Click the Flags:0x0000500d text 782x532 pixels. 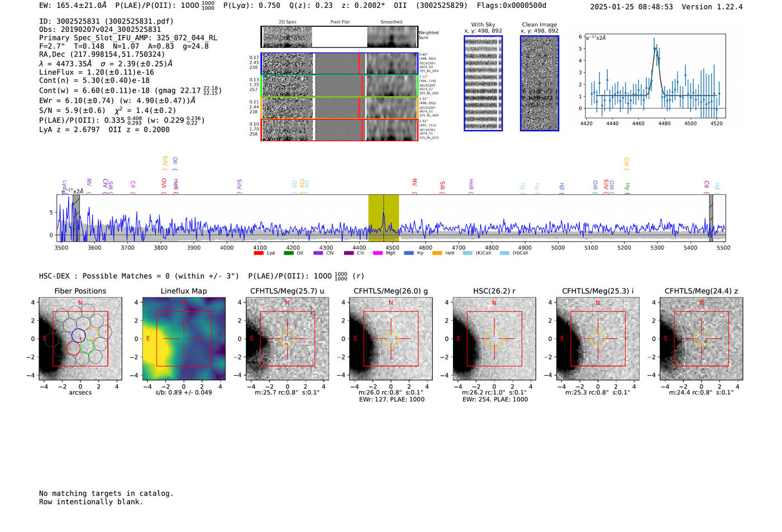(512, 6)
